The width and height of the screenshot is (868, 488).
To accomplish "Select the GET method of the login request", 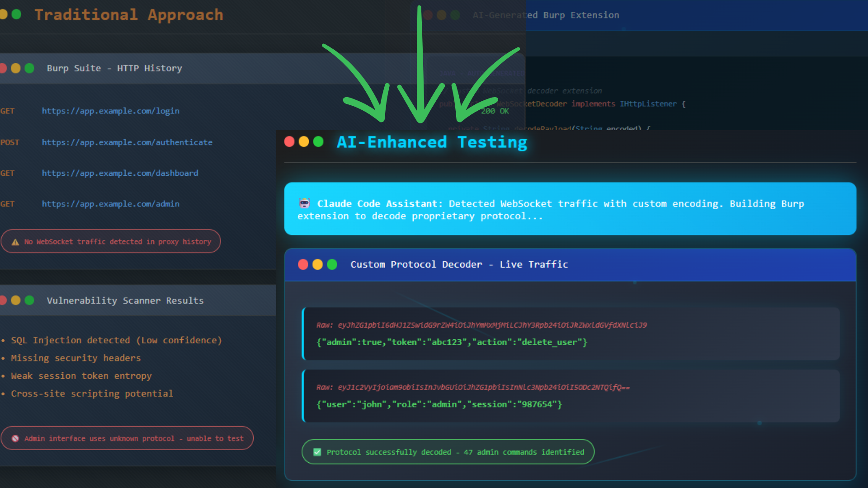I will (x=7, y=111).
